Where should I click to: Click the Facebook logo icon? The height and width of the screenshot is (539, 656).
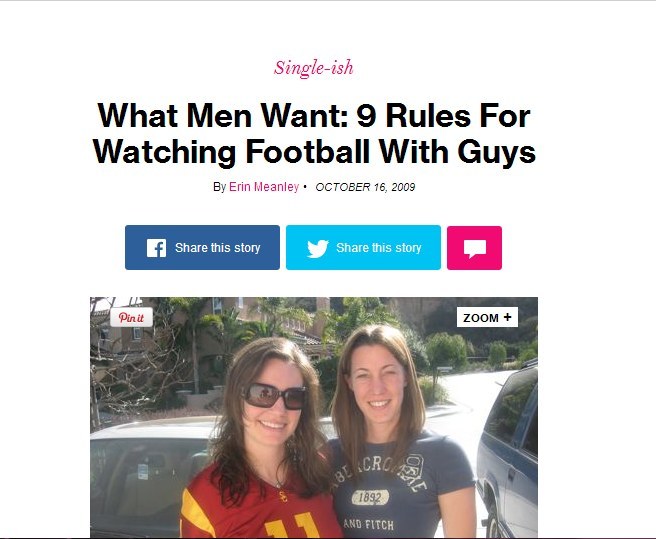pos(156,248)
